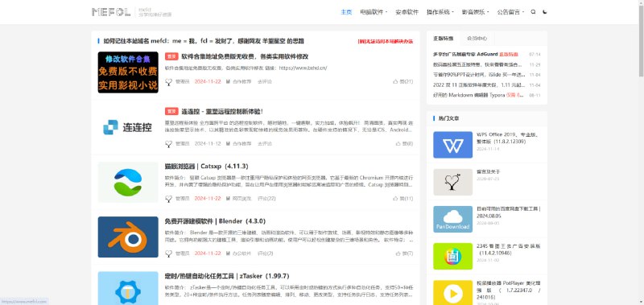Open 目前可用的百度网盘下载工具 article title

point(509,212)
